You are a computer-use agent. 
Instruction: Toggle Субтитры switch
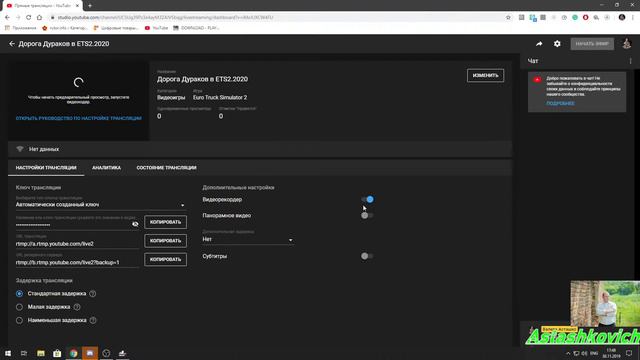click(x=367, y=256)
